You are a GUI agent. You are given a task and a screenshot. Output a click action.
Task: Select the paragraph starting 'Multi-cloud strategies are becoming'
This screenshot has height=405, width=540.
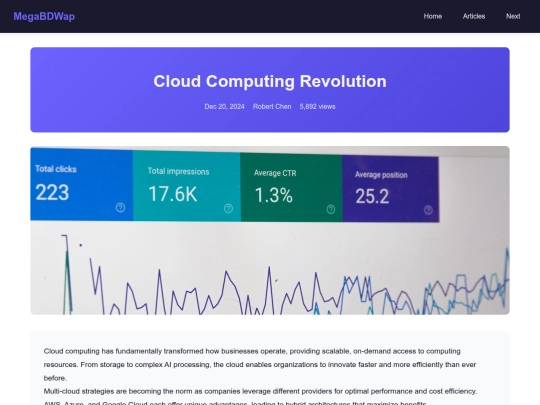click(x=260, y=397)
